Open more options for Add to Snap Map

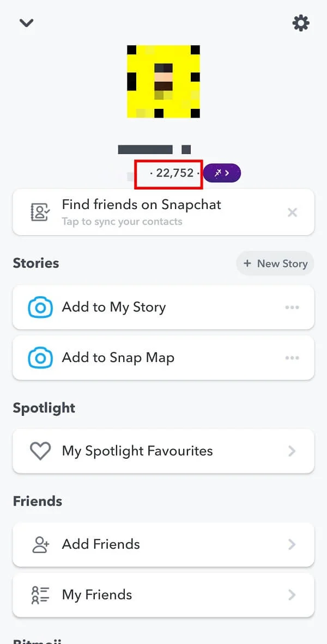point(293,358)
